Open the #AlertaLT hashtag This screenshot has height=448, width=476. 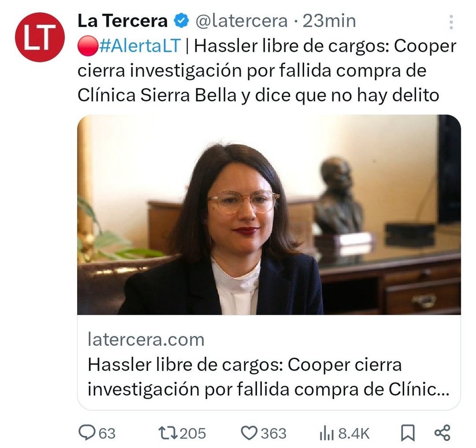[140, 46]
